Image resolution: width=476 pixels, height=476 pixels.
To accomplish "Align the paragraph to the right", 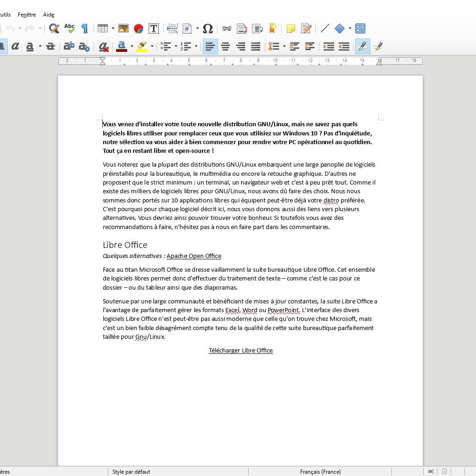I will (241, 46).
